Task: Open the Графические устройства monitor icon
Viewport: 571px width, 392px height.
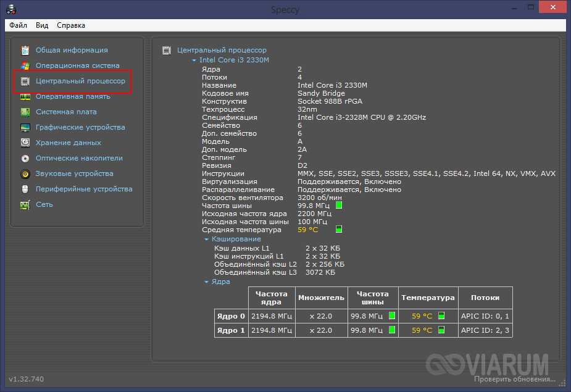Action: [25, 127]
